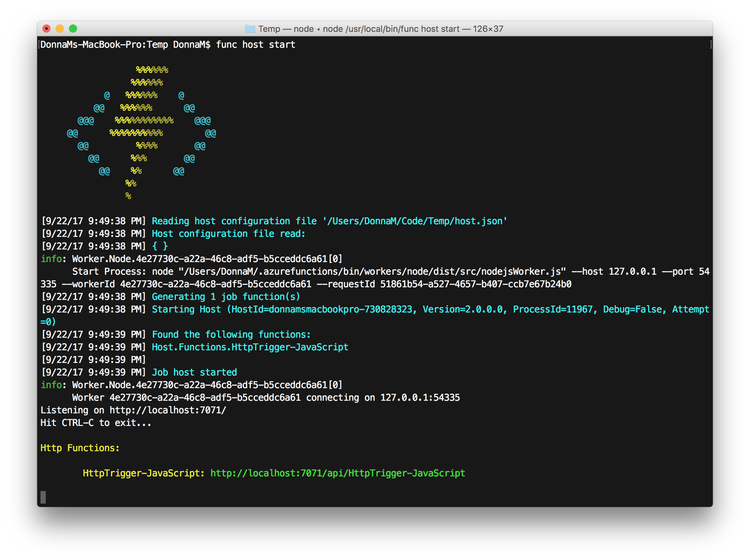This screenshot has width=750, height=560.
Task: Click the yellow 'HttpTrigger-JavaScript:' function label
Action: point(143,473)
